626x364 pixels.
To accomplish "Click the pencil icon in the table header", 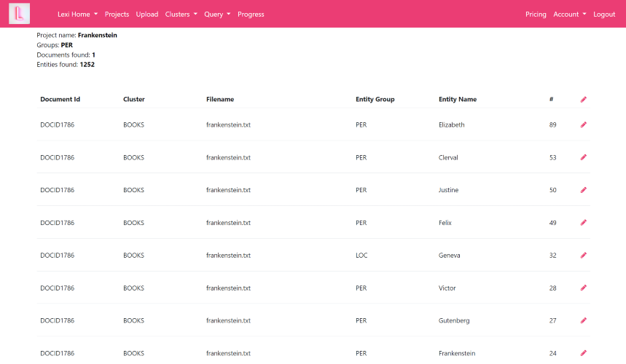I will click(x=583, y=99).
